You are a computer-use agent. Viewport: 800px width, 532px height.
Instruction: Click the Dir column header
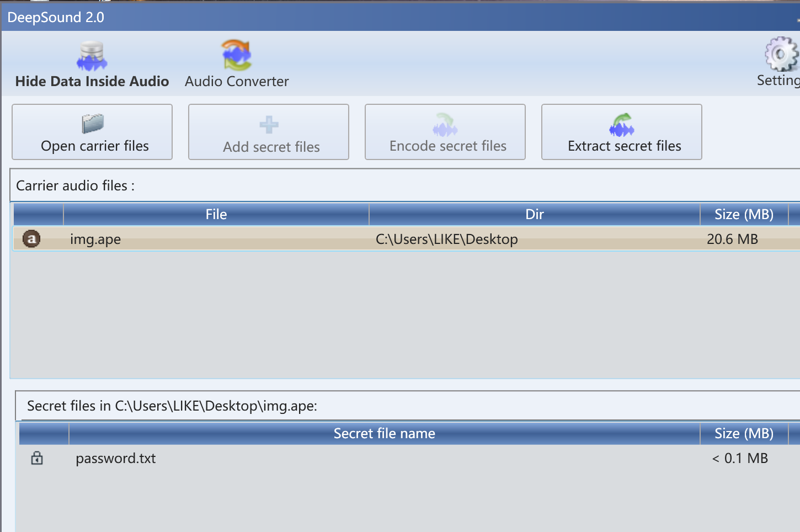[x=535, y=215]
